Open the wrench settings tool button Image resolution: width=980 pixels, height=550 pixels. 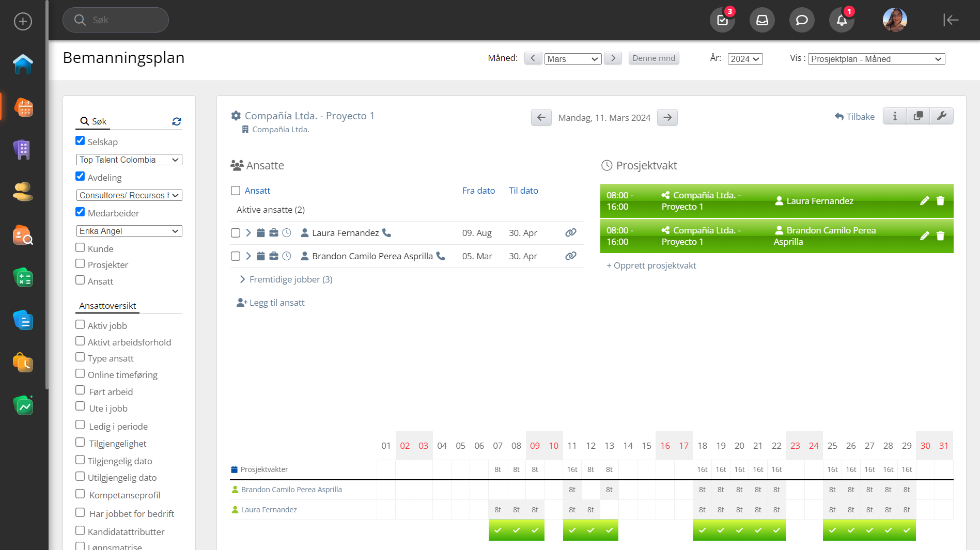[x=941, y=116]
